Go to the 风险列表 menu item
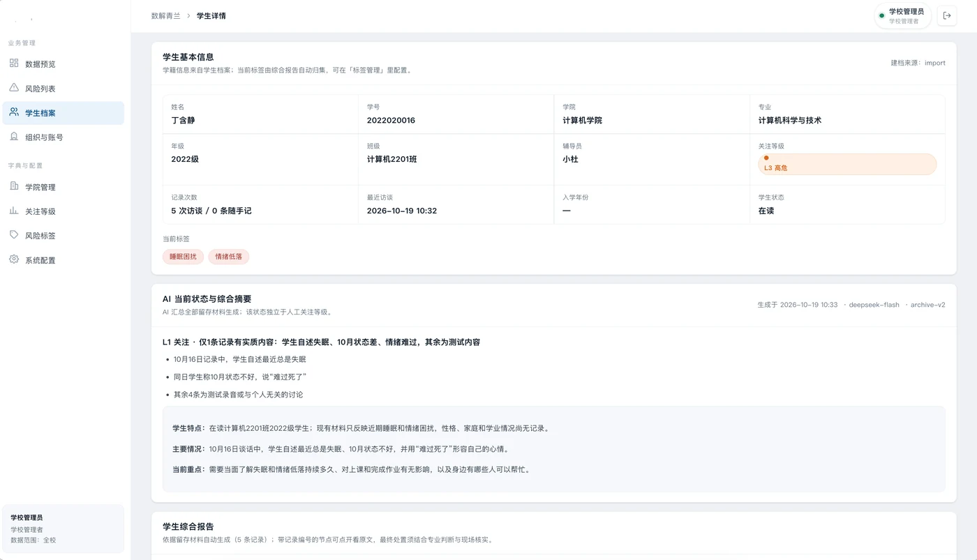 coord(64,89)
